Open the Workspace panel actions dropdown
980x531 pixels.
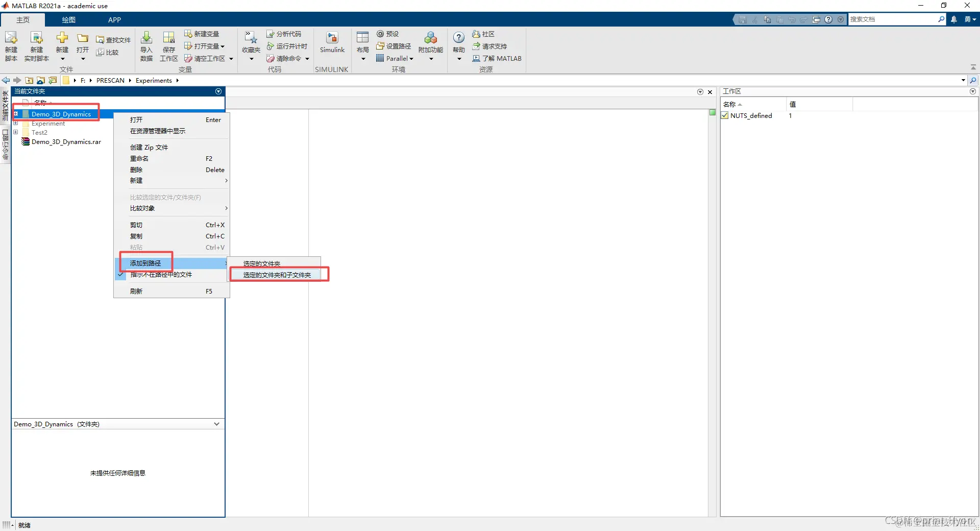click(x=973, y=91)
